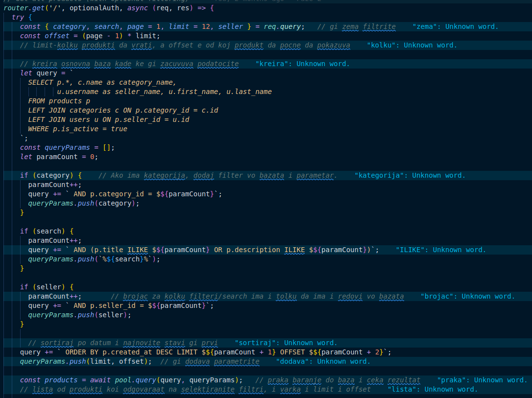Click the "lista": Unknown word message
The image size is (532, 398).
pyautogui.click(x=432, y=389)
